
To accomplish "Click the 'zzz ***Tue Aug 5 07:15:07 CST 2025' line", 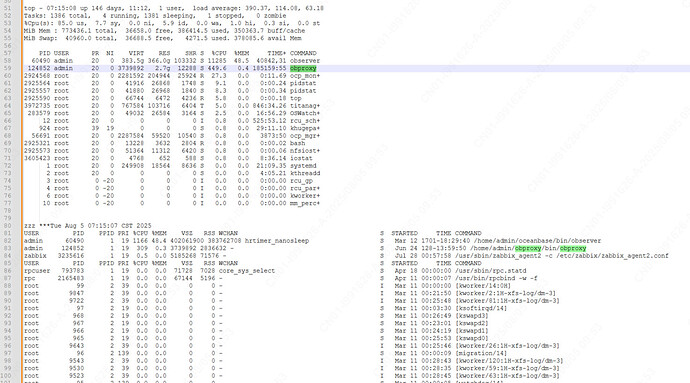I will (x=88, y=226).
